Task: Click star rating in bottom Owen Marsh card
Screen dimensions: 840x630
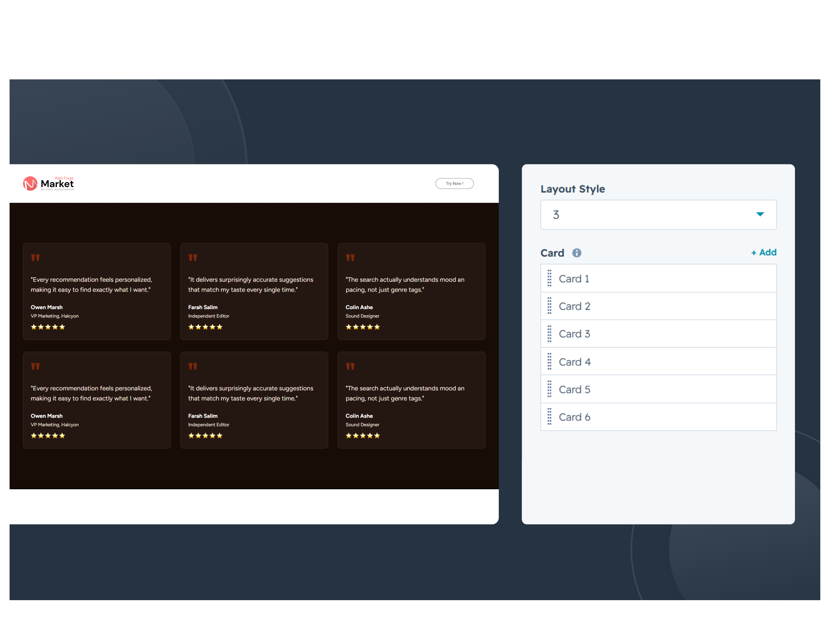Action: [48, 435]
